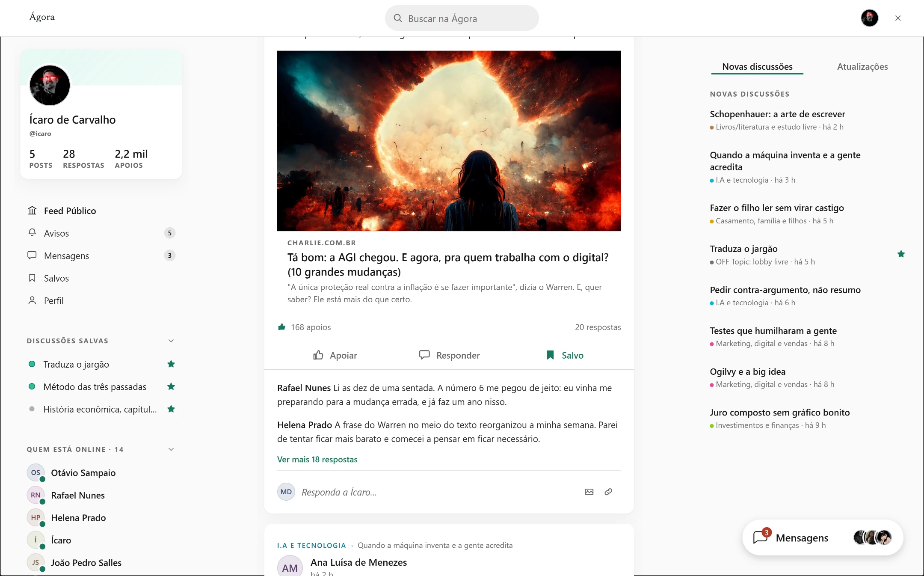Open the saved discussion Método das três passadas
Screen dimensions: 924x576
(95, 387)
